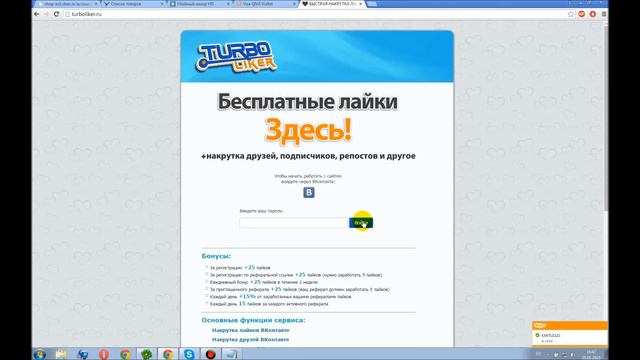Viewport: 640px width, 360px height.
Task: Switch to the active Chrome window in the taskbar
Action: coord(168,354)
